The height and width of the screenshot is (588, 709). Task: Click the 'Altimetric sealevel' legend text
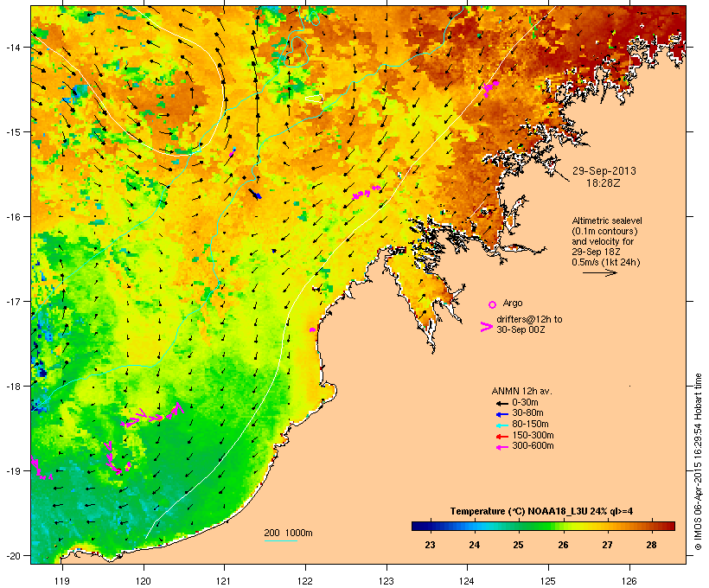pos(607,220)
